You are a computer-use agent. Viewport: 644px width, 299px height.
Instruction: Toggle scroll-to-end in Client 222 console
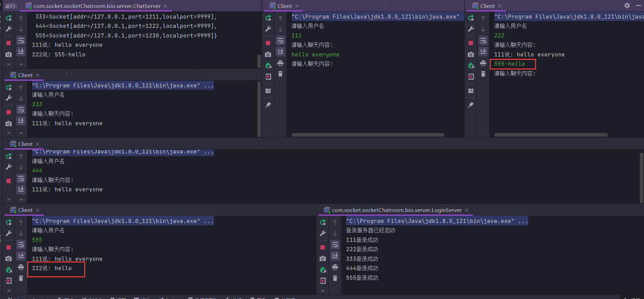(483, 52)
